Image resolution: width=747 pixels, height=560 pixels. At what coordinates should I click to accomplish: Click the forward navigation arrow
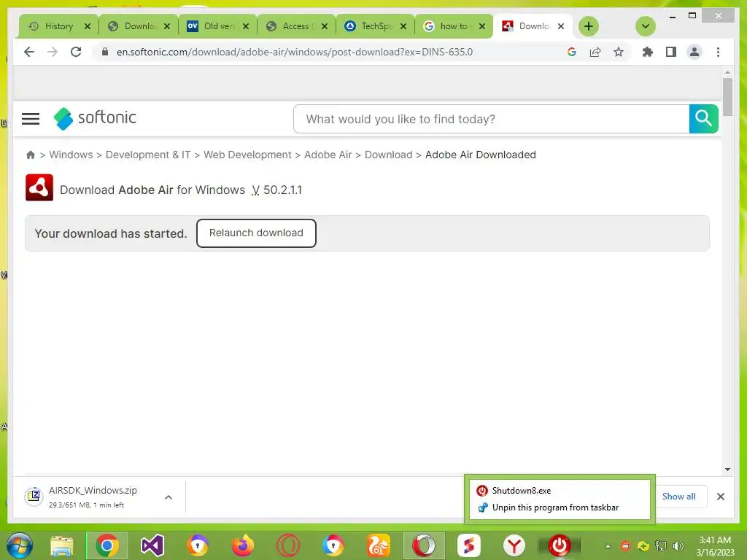click(x=53, y=52)
